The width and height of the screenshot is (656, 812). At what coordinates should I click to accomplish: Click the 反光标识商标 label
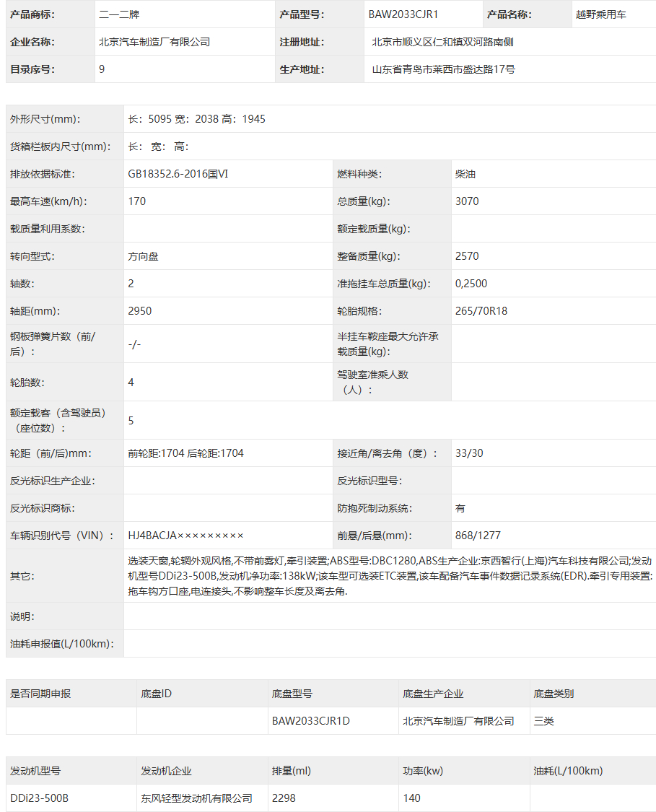click(43, 509)
